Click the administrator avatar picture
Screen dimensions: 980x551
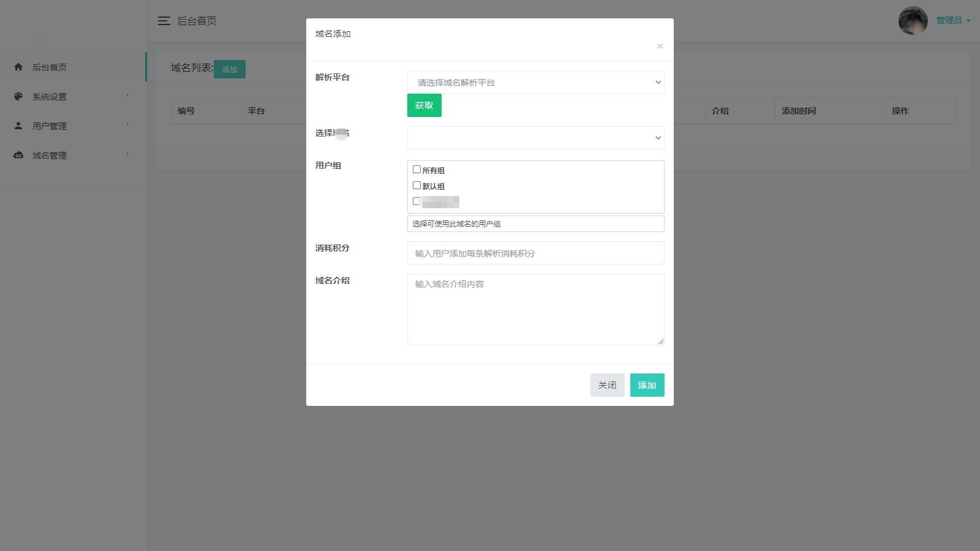(913, 21)
